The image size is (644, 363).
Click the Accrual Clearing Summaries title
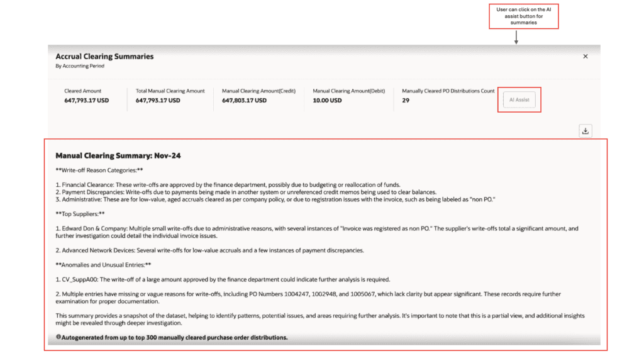104,56
